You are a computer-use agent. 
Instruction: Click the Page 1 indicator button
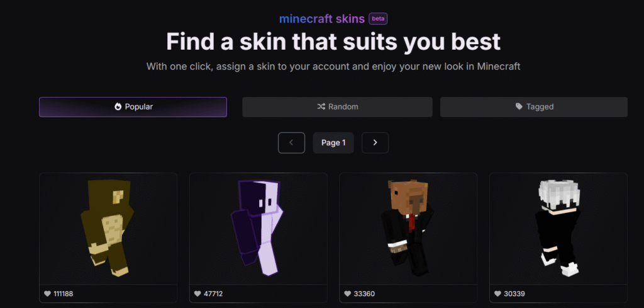point(333,143)
